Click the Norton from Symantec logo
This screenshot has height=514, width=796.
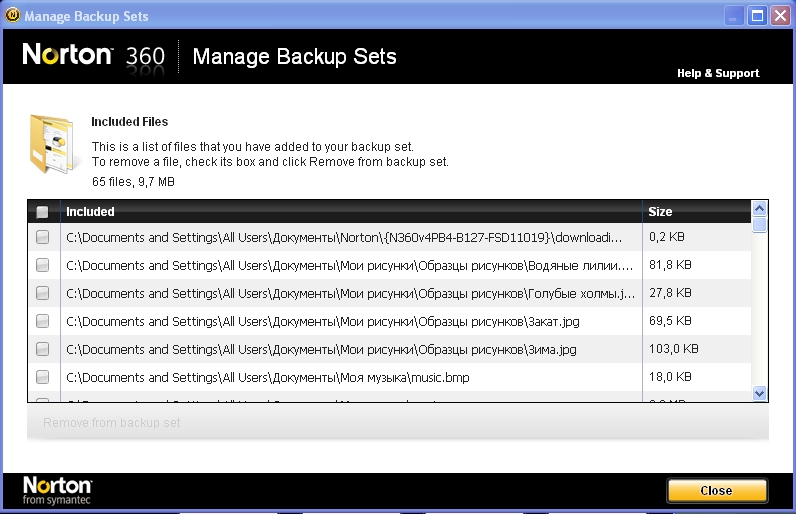pyautogui.click(x=58, y=490)
